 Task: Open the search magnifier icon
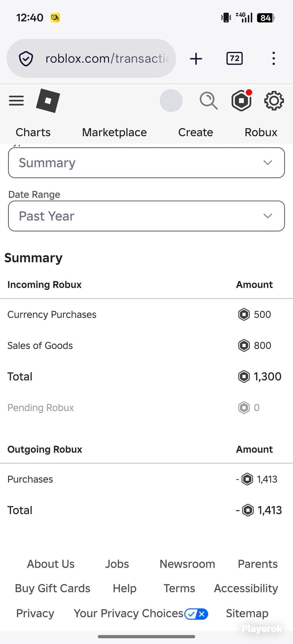(x=209, y=100)
